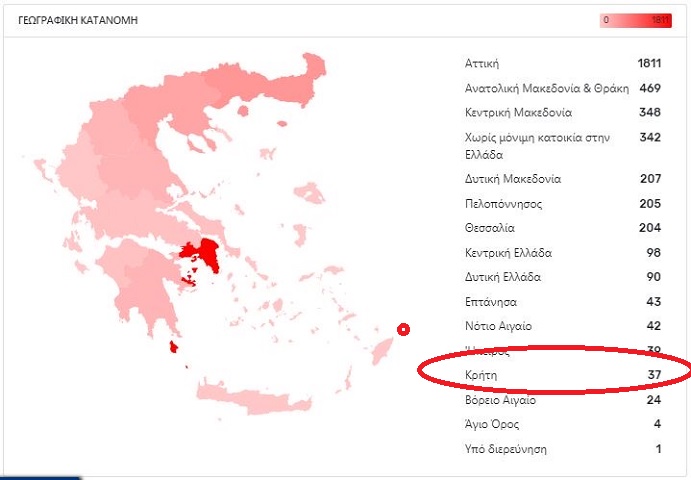Screen dimensions: 691x480
Task: Select the Κρήτη row circled in red
Action: pos(563,375)
